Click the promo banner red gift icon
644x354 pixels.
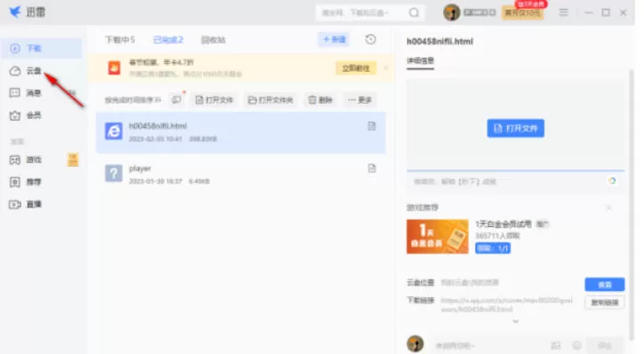[x=115, y=67]
